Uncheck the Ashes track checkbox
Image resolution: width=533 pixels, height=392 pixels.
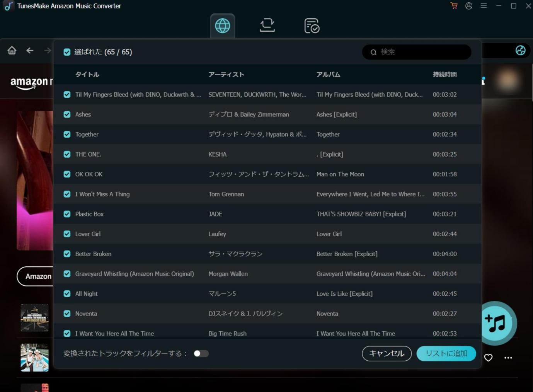pyautogui.click(x=67, y=114)
